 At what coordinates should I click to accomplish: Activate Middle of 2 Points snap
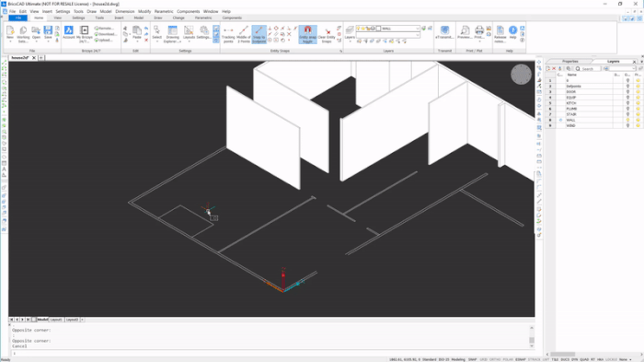tap(244, 34)
